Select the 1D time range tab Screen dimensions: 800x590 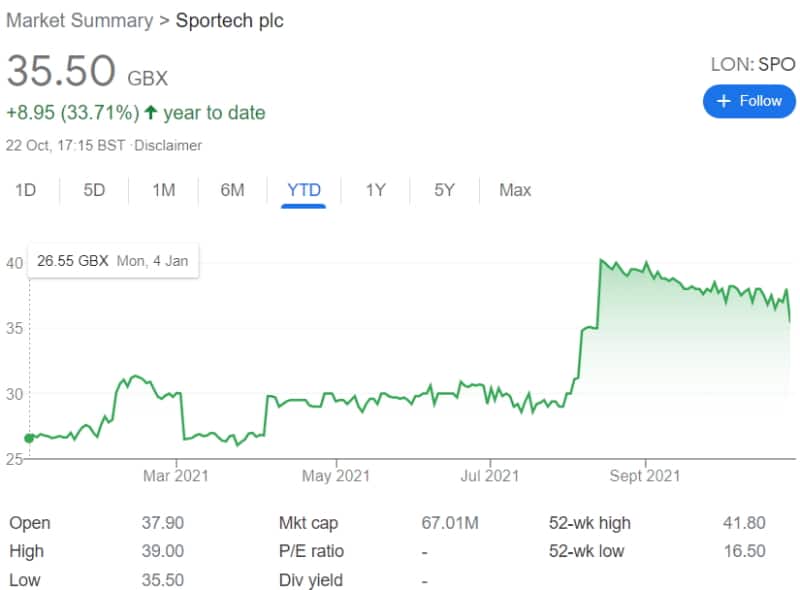(x=26, y=190)
